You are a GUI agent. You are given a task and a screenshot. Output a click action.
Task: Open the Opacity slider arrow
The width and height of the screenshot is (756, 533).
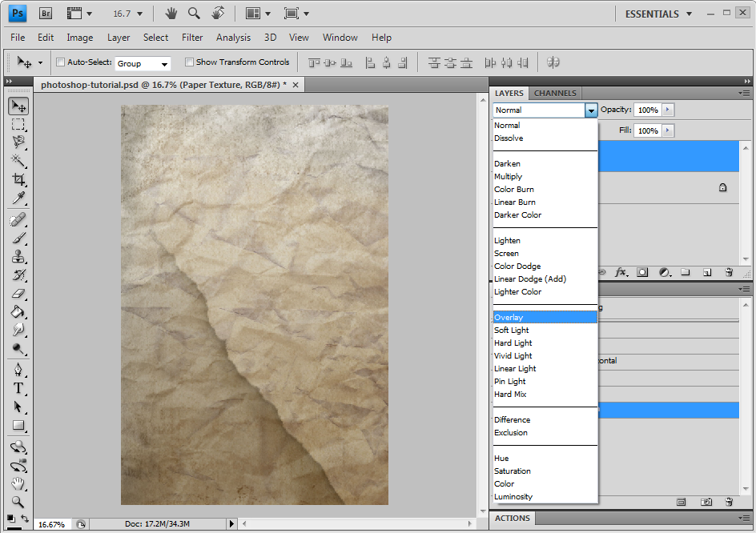(668, 110)
